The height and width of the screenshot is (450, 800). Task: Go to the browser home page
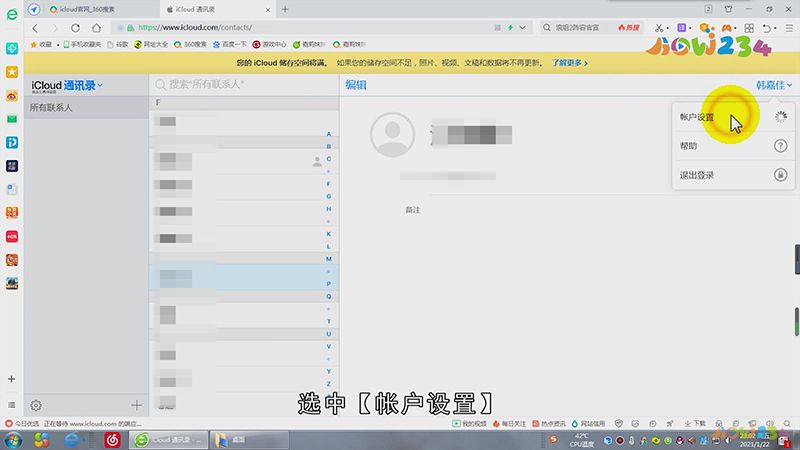(x=96, y=28)
